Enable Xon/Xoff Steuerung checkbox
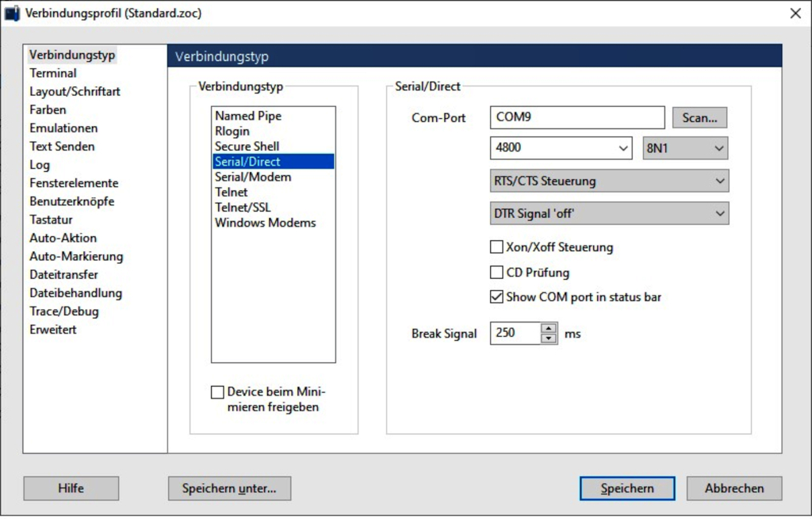Viewport: 812px width, 519px height. pos(497,247)
